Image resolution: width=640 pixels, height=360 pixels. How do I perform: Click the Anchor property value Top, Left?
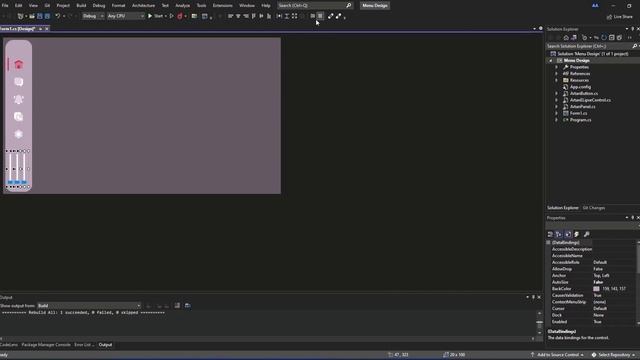[x=601, y=276]
